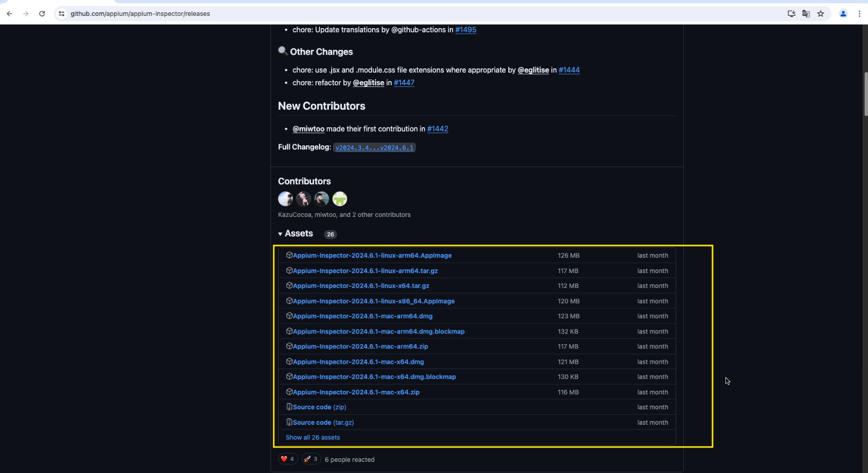Open @miwtoo contributor profile link
Viewport: 868px width, 473px height.
pyautogui.click(x=308, y=129)
